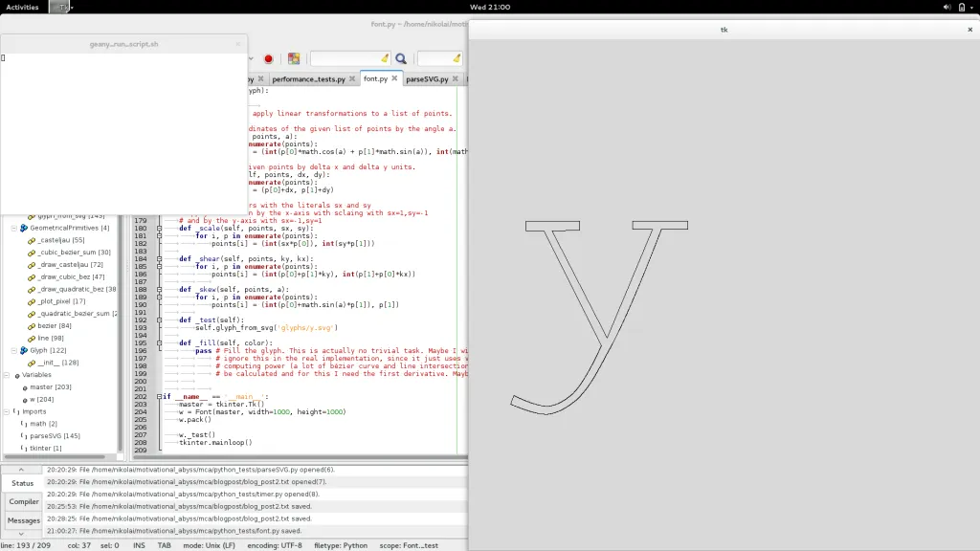Viewport: 980px width, 551px height.
Task: Fold the _shear function at line 184
Action: click(159, 258)
